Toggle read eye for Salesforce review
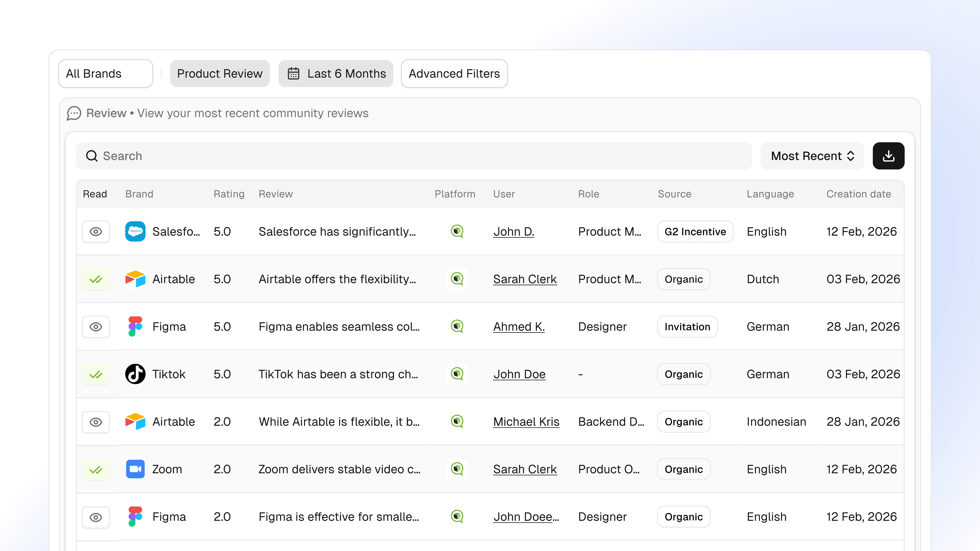 (96, 231)
